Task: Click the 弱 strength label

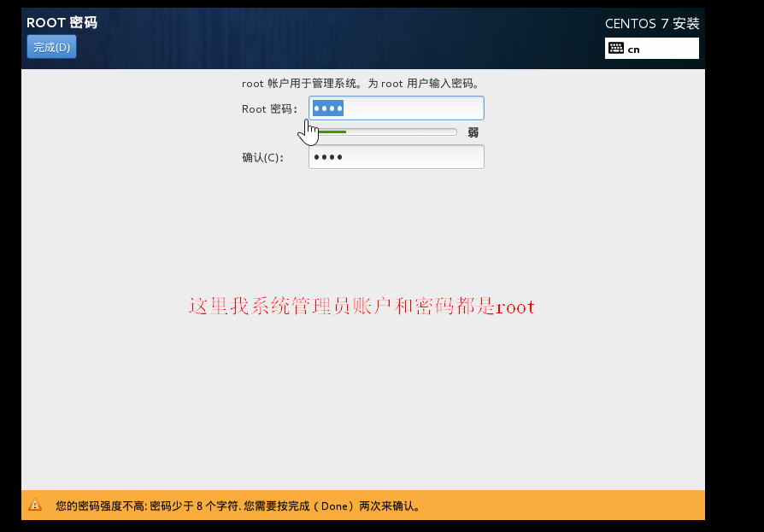Action: [x=473, y=132]
